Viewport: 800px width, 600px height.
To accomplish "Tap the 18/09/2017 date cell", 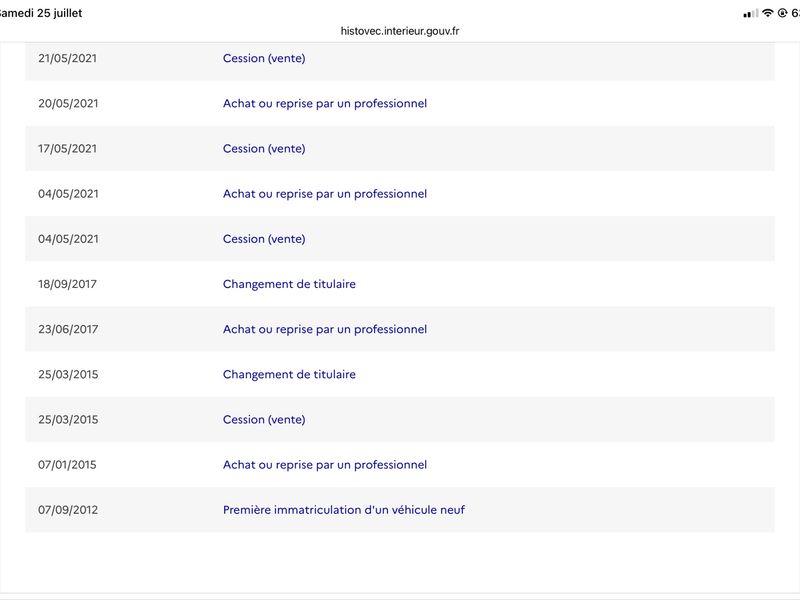I will coord(67,284).
